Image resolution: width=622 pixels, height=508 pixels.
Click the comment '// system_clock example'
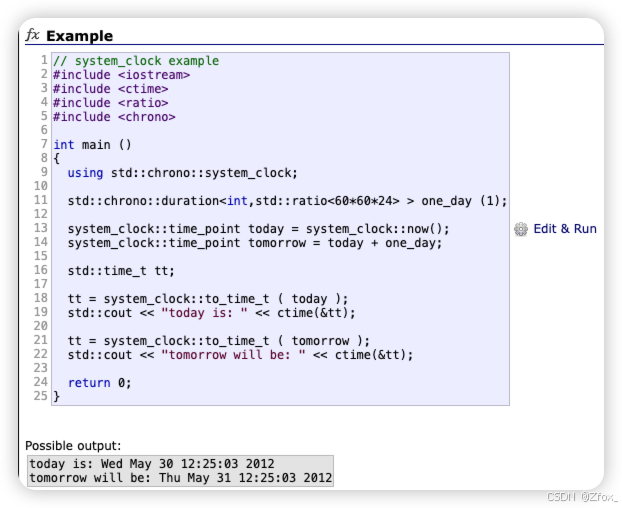click(136, 61)
